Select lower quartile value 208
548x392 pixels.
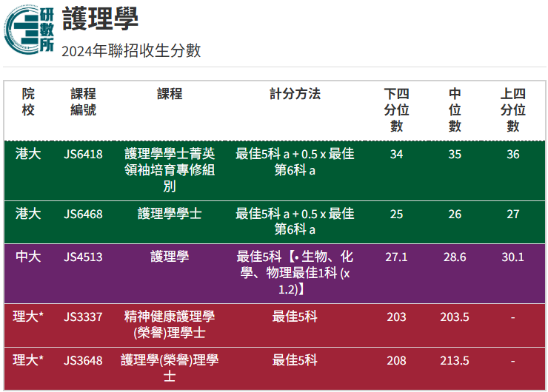pos(396,361)
